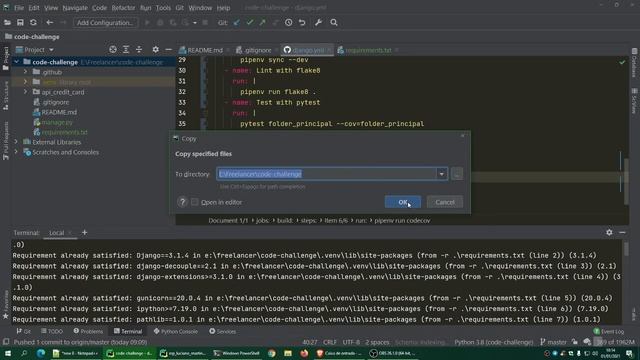Click the help question mark in Copy dialog

(x=182, y=202)
